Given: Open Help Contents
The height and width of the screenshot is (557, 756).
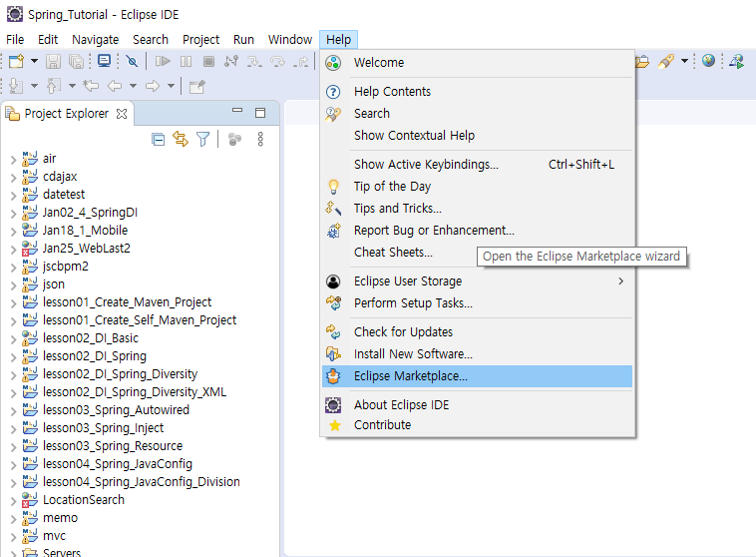Looking at the screenshot, I should click(478, 92).
